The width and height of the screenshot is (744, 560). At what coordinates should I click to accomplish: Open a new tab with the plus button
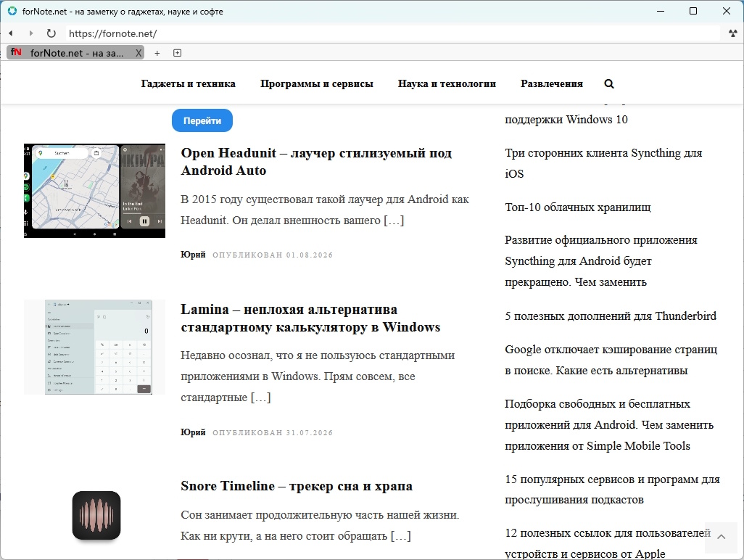pos(157,53)
